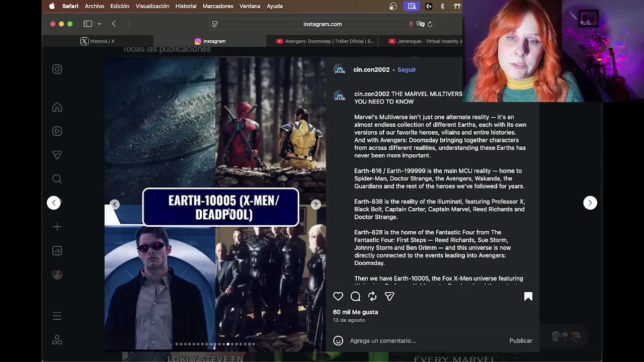
Task: Open the Meta apps grid icon
Action: pyautogui.click(x=57, y=340)
